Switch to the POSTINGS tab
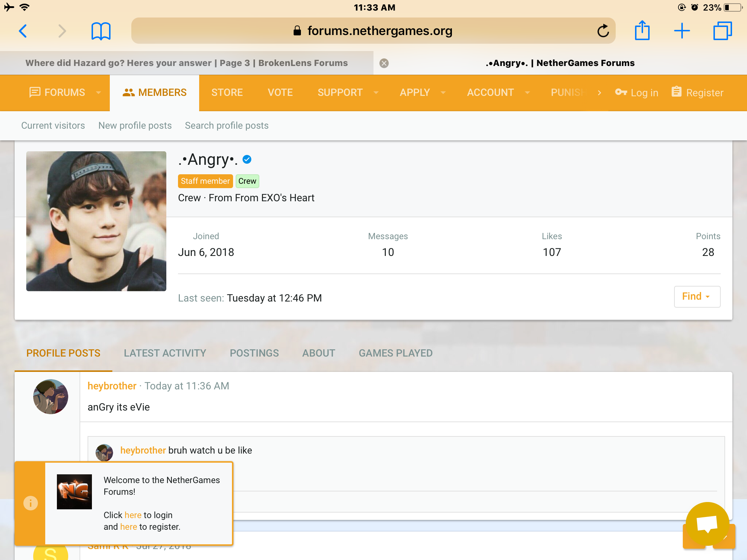The image size is (747, 560). tap(254, 353)
